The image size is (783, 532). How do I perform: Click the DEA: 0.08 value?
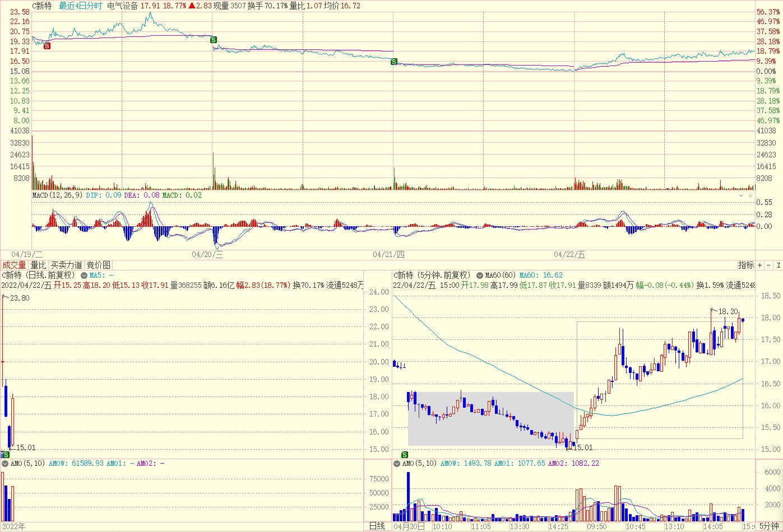[142, 195]
